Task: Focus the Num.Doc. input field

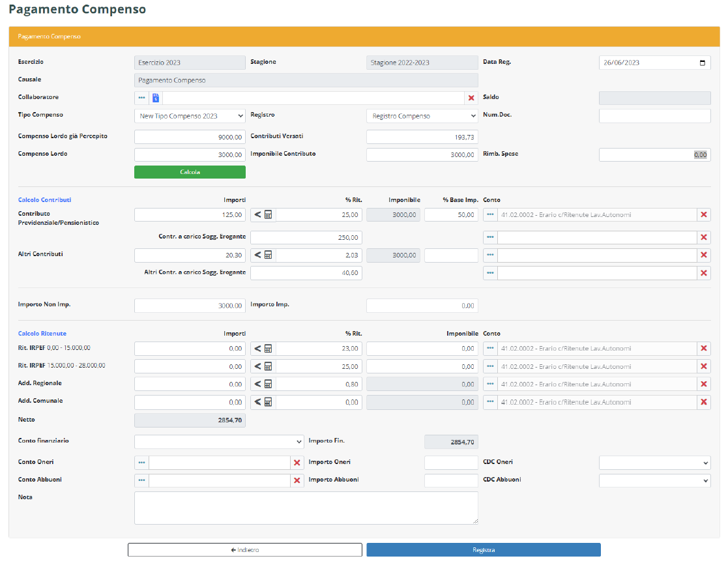Action: [654, 116]
